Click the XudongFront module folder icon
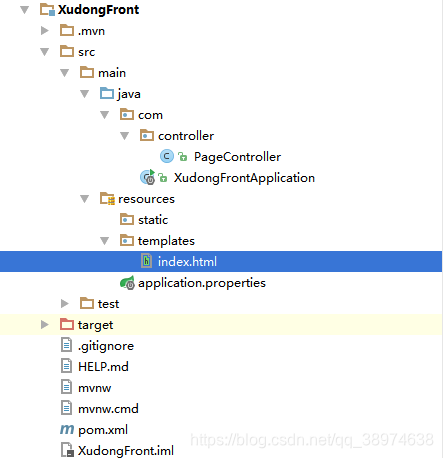This screenshot has width=443, height=458. coord(47,9)
